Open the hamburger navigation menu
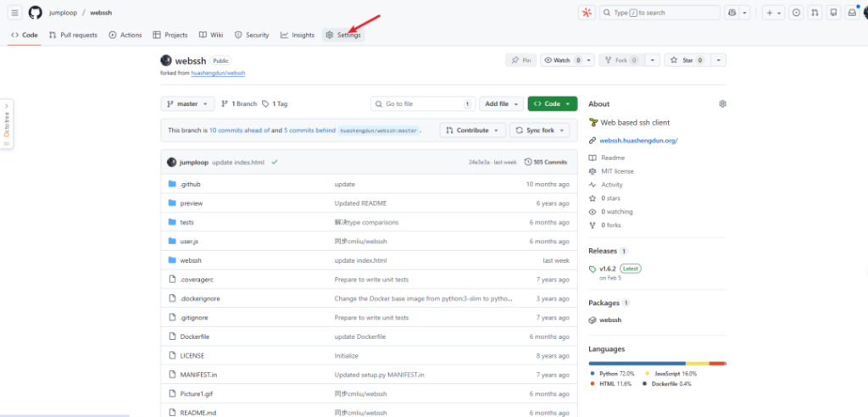The height and width of the screenshot is (417, 868). (x=15, y=13)
